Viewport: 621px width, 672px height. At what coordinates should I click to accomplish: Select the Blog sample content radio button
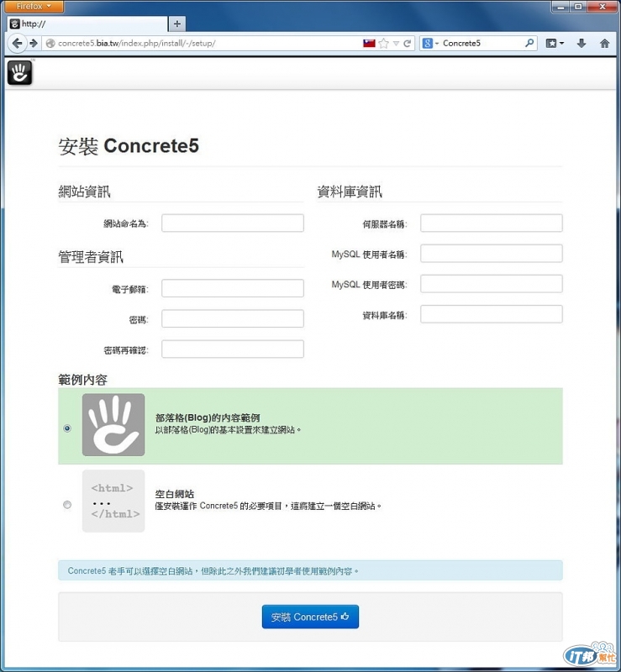67,428
